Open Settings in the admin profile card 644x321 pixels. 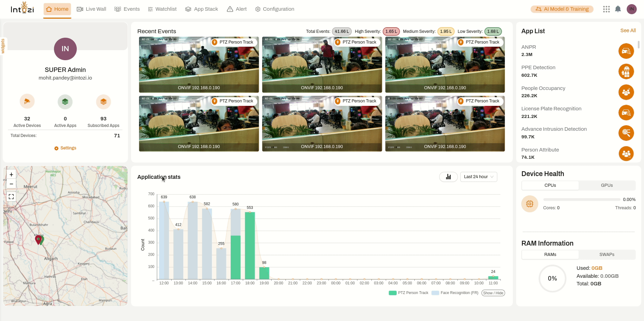pyautogui.click(x=65, y=148)
